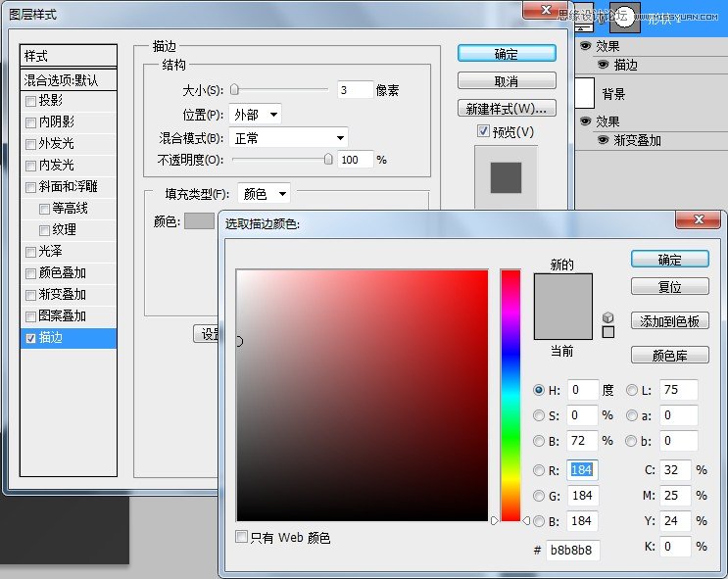Open the 颜色库 color libraries button
Screen dimensions: 728x579
669,356
